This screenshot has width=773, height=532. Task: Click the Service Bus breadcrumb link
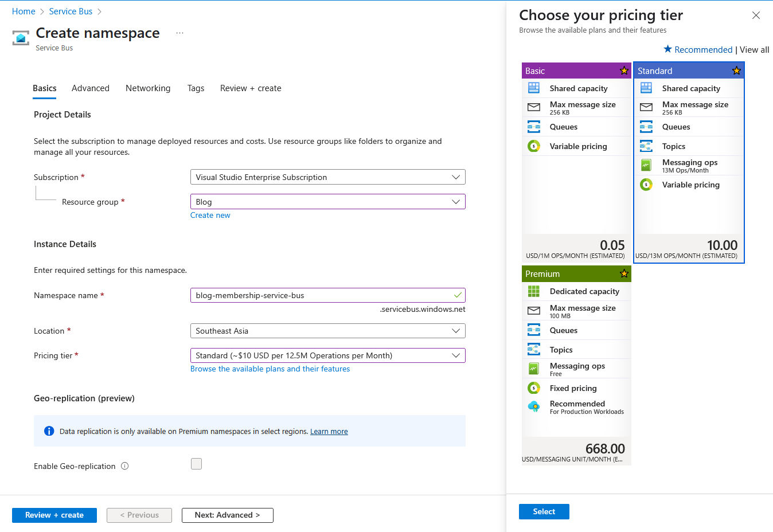tap(71, 11)
